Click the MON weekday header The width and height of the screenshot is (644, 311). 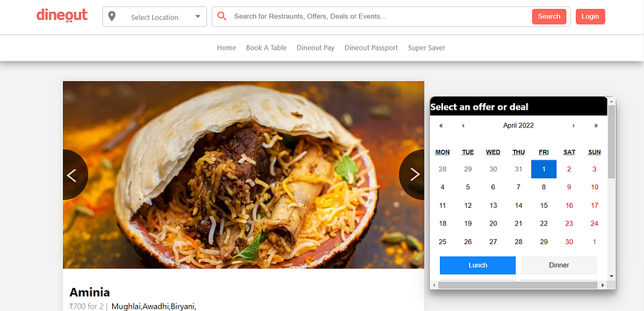tap(442, 152)
